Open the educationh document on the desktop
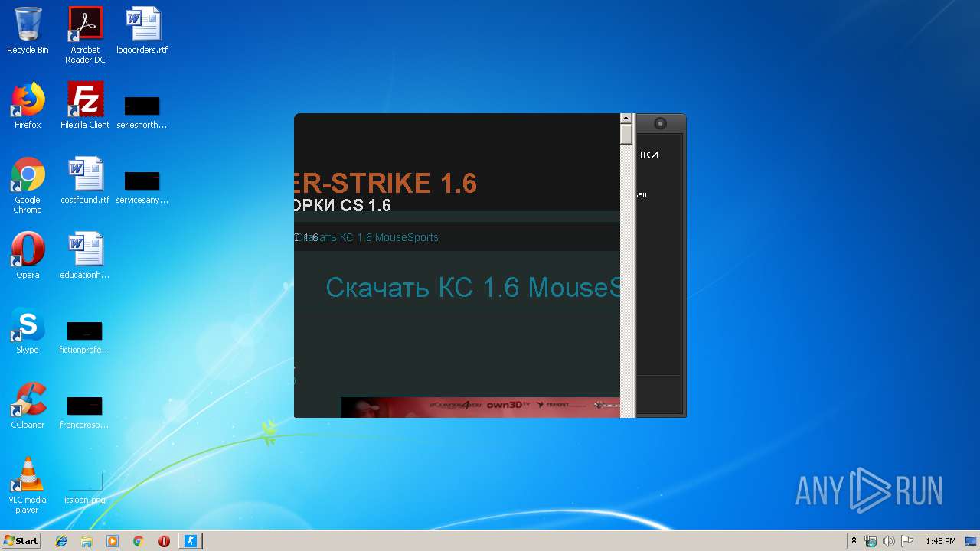 (x=85, y=256)
